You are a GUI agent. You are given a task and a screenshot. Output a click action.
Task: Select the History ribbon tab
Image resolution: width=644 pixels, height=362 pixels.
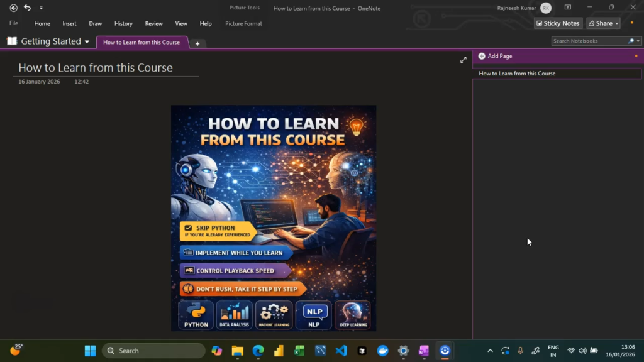pos(123,23)
